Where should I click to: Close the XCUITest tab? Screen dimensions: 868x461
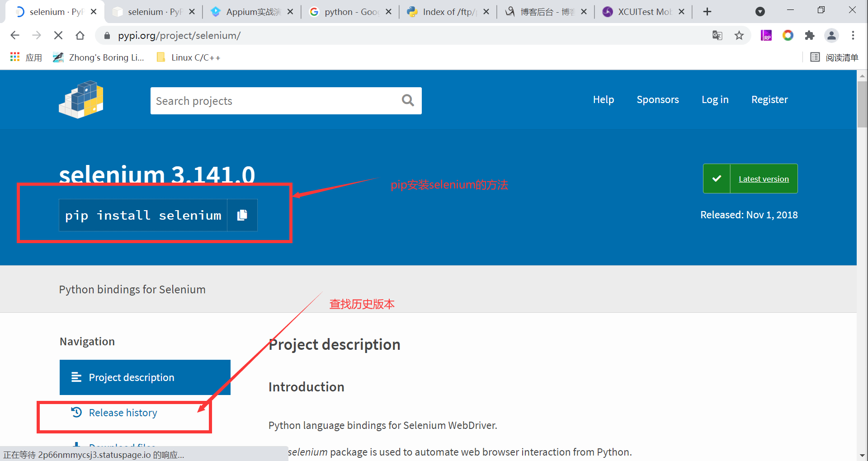[682, 12]
